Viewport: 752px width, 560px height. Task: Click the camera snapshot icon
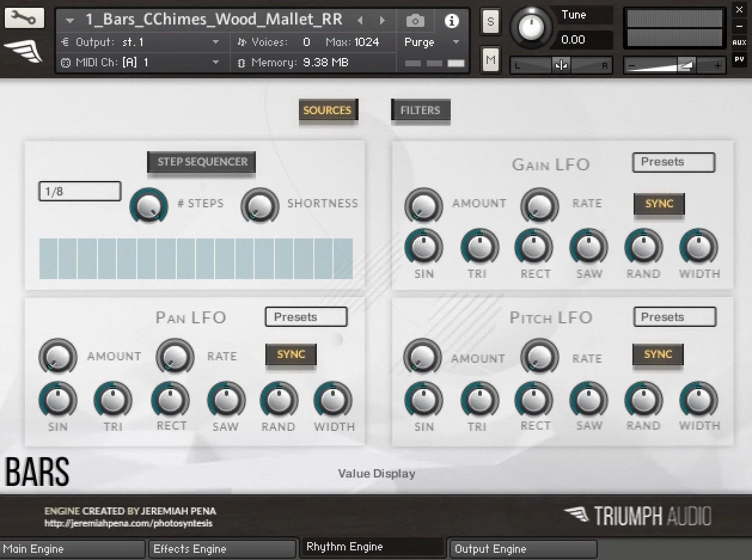click(415, 21)
